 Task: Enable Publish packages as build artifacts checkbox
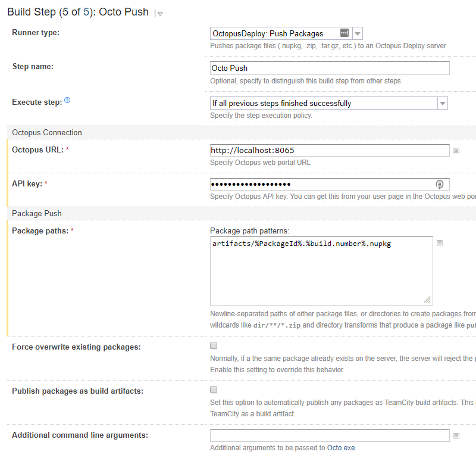[214, 390]
